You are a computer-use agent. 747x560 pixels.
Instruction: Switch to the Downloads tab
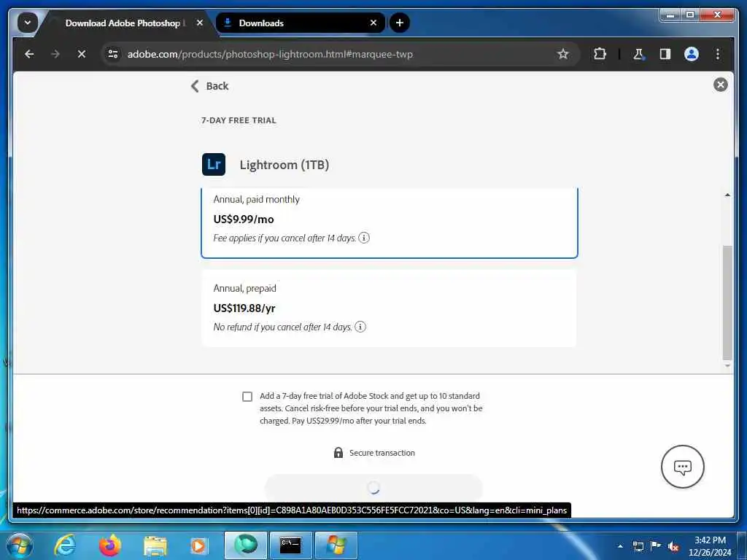point(300,23)
